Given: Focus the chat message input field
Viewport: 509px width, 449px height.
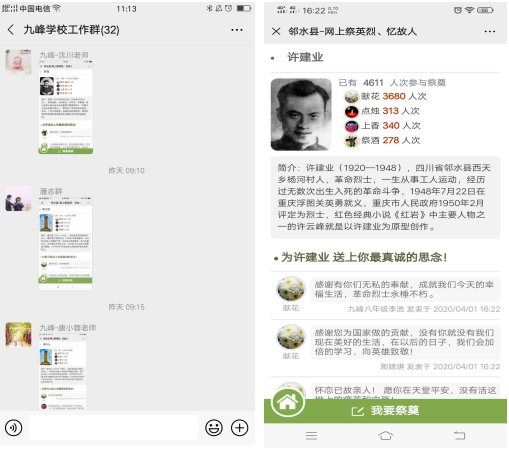Looking at the screenshot, I should (x=113, y=427).
